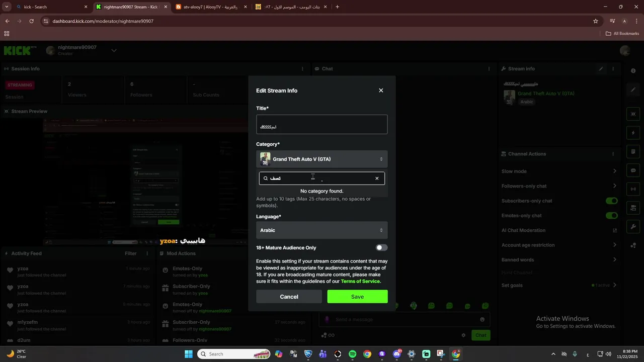Show hidden system tray icons
Viewport: 644px width, 362px height.
point(553,354)
